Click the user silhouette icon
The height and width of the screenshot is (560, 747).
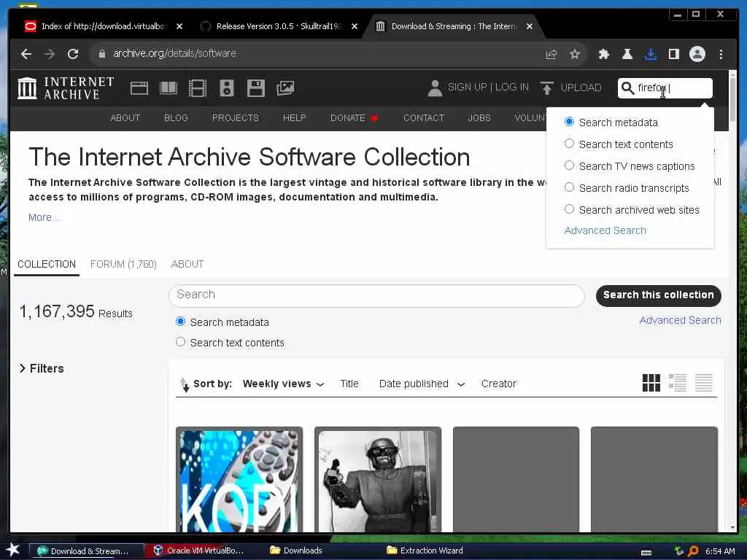(x=435, y=88)
